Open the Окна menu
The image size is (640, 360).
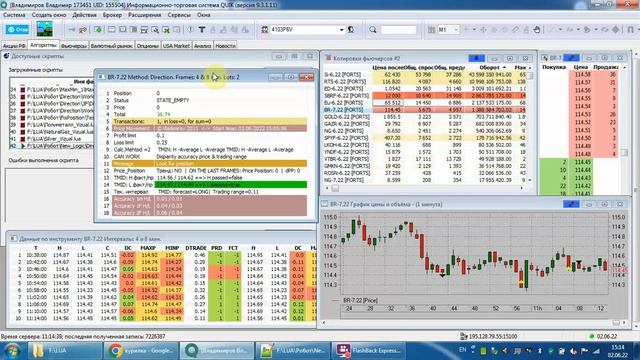click(203, 15)
